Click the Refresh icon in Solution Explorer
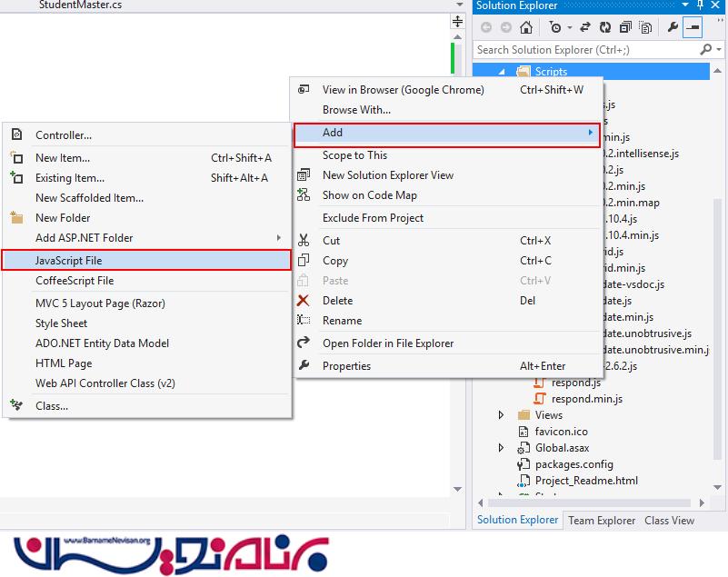Image resolution: width=728 pixels, height=577 pixels. [x=603, y=27]
